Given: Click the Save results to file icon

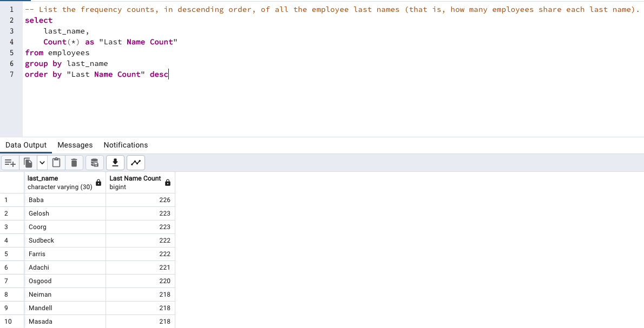Looking at the screenshot, I should tap(115, 162).
